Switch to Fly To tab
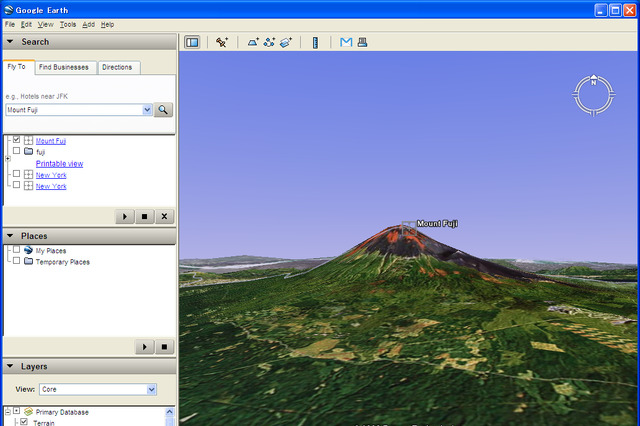 tap(17, 67)
